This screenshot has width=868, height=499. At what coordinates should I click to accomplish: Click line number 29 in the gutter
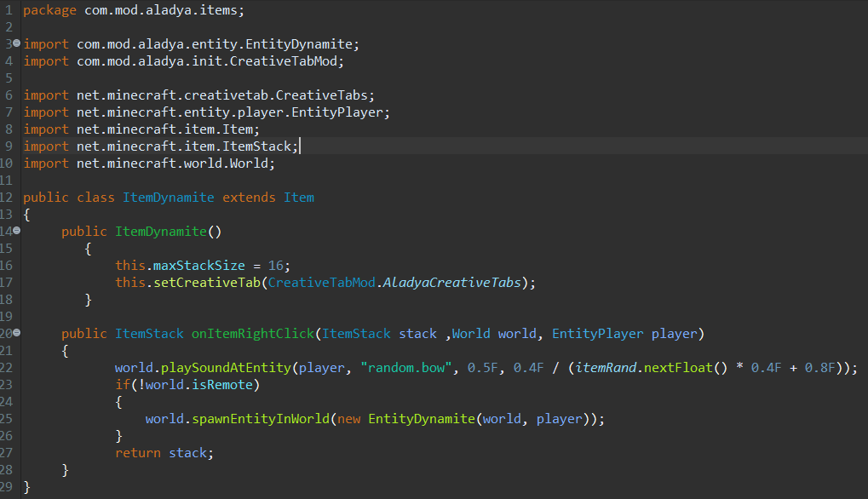[x=8, y=487]
